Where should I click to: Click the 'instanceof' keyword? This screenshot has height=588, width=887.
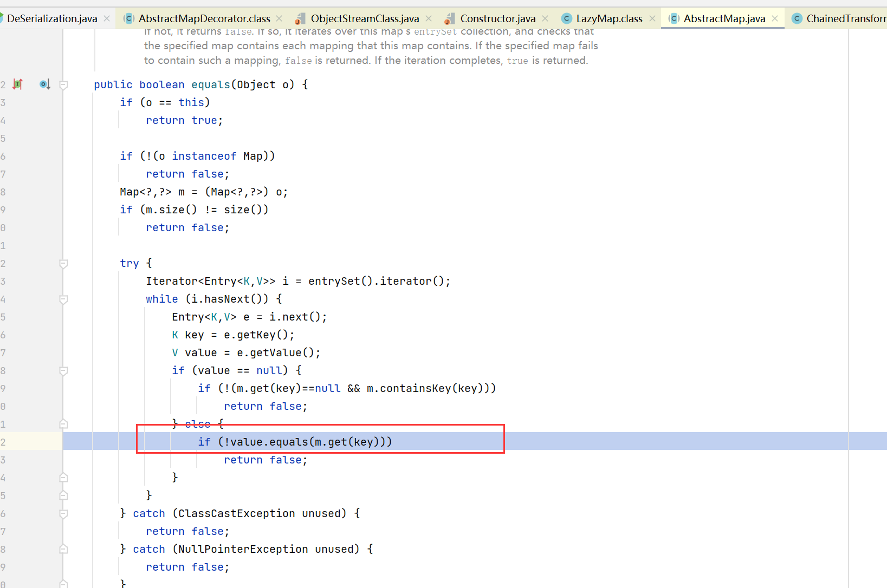(x=204, y=156)
